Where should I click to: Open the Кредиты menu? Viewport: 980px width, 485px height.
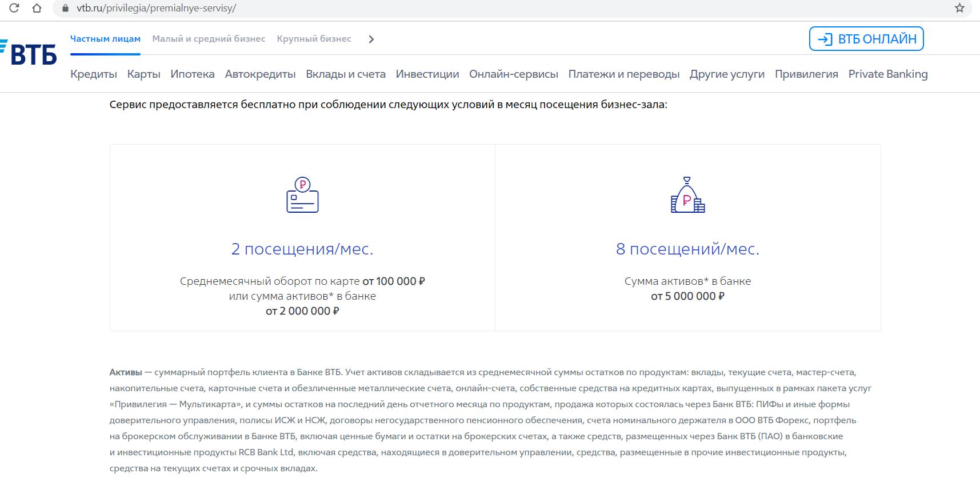94,74
